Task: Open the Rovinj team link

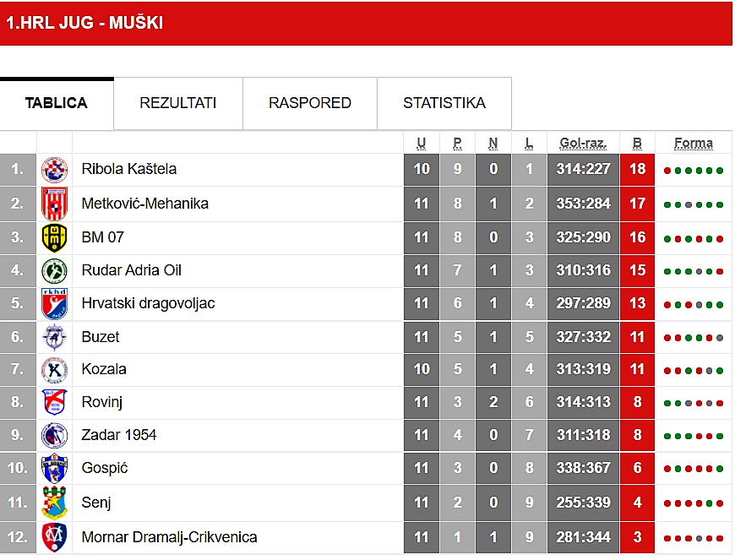Action: pos(102,402)
